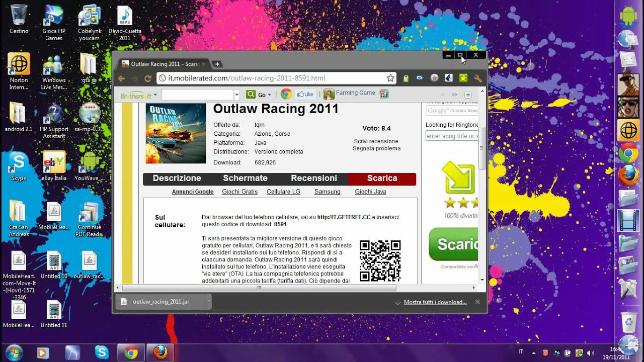Click the vertical page scrollbar thumb
The image size is (644, 362).
(x=482, y=148)
